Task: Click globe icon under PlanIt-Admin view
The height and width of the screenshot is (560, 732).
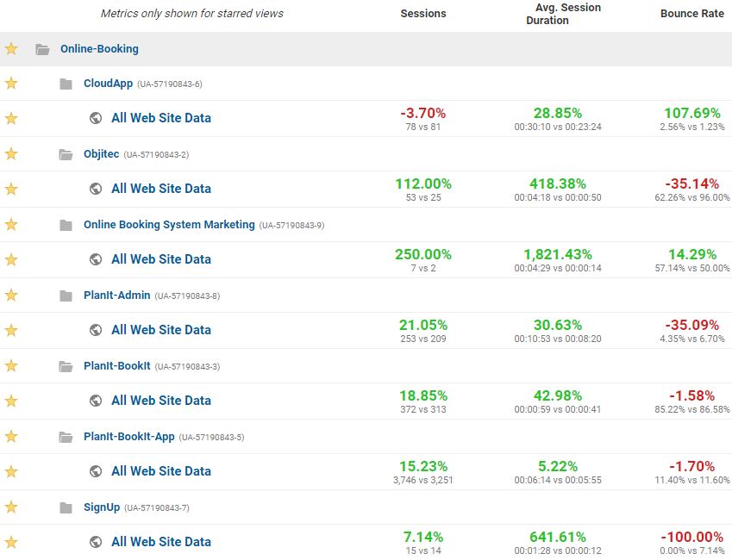Action: pos(96,330)
